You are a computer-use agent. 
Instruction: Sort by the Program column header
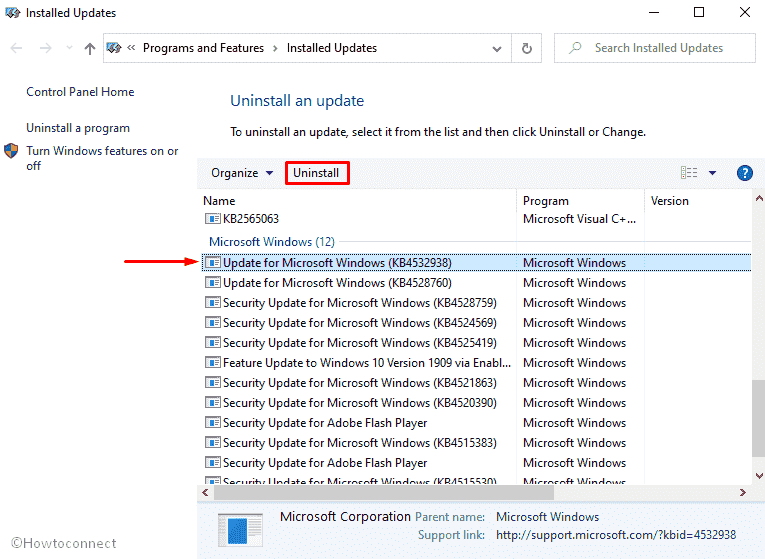(x=545, y=201)
